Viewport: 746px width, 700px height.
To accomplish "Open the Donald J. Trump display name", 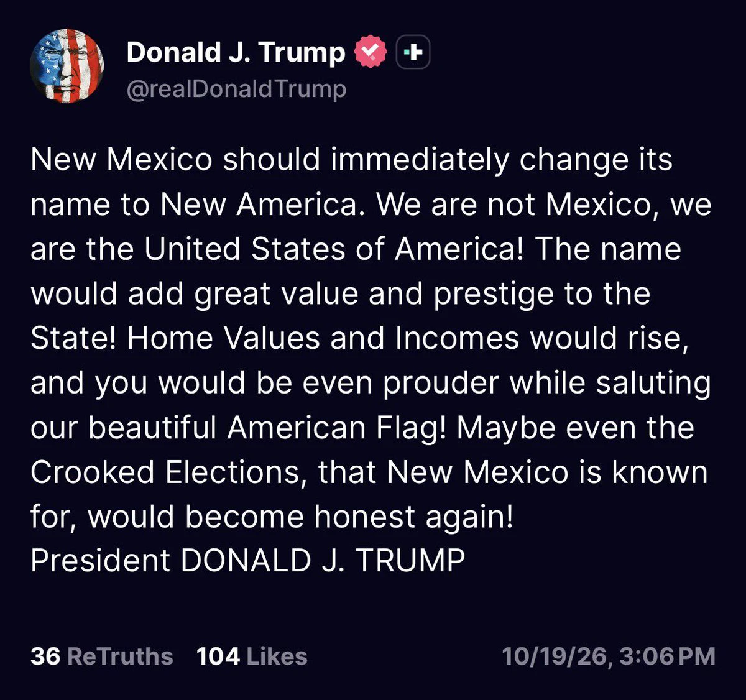I will click(236, 52).
